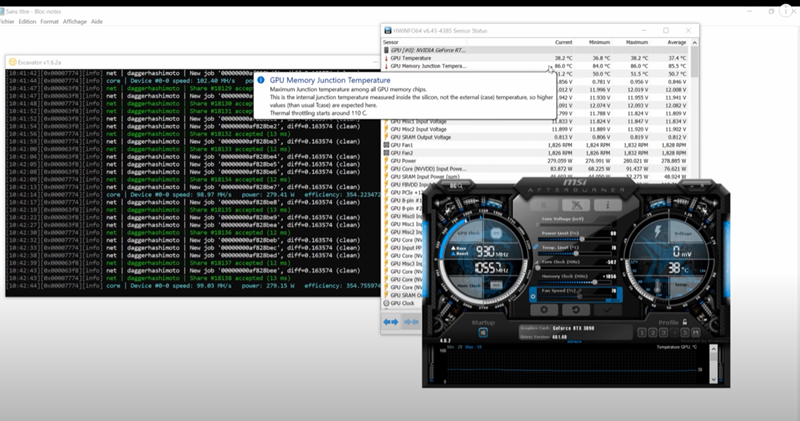The width and height of the screenshot is (800, 421).
Task: Click the Afterburner graph scrollbar down arrow
Action: pos(713,379)
